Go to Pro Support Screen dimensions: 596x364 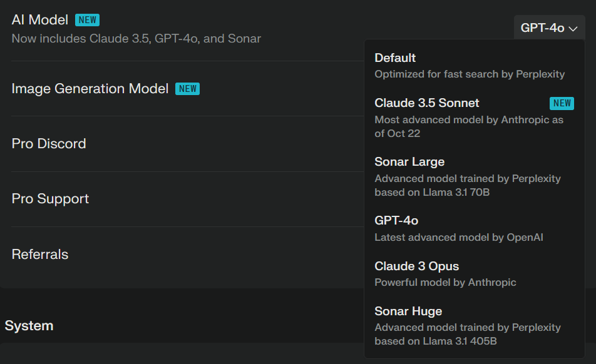point(50,199)
